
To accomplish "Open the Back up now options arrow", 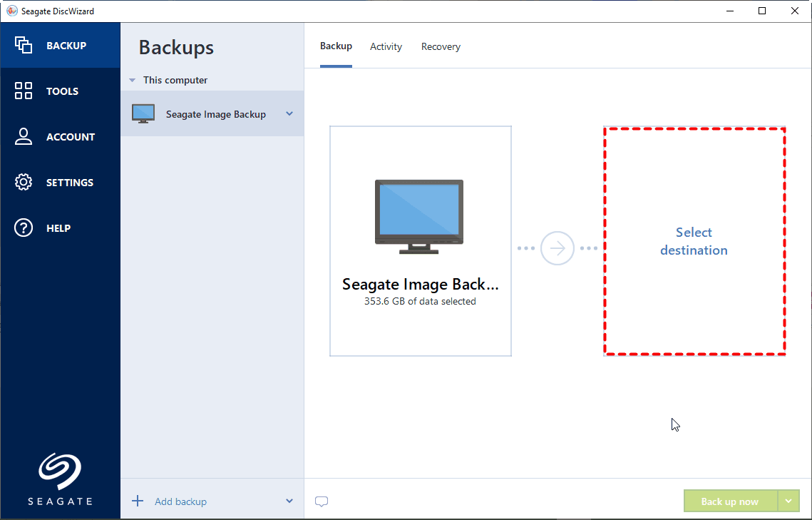I will coord(788,501).
